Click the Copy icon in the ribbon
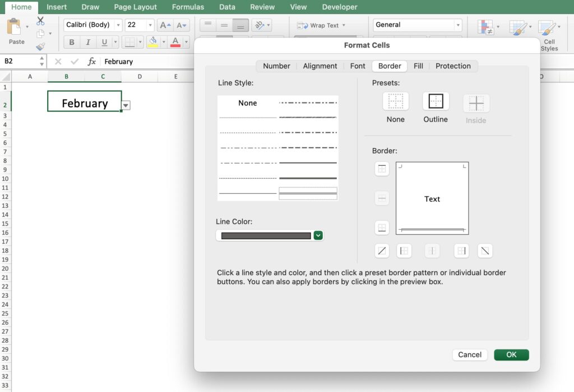The height and width of the screenshot is (392, 574). click(x=40, y=34)
